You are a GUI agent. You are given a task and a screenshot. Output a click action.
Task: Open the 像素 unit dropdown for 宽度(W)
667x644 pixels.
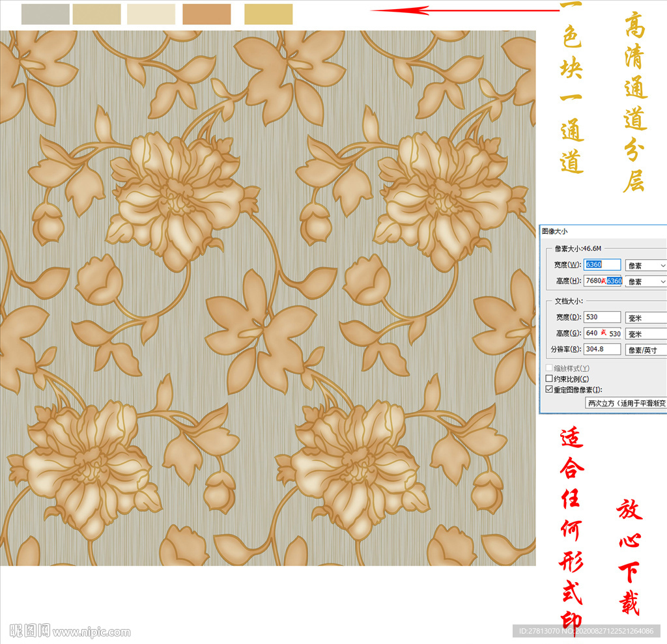[x=646, y=266]
